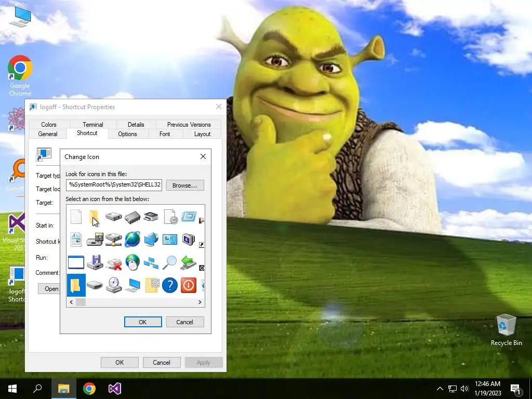The width and height of the screenshot is (532, 399).
Task: Open the Windows Start menu
Action: coord(12,389)
